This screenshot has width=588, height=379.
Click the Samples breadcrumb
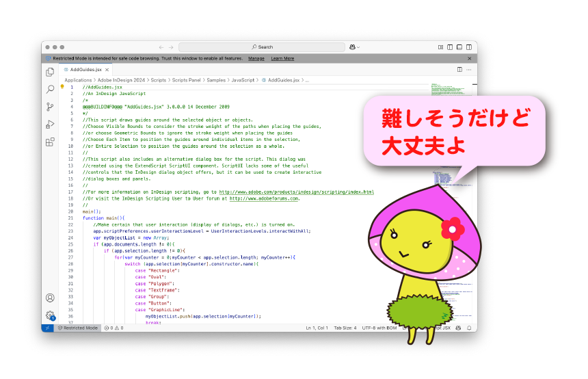click(216, 80)
